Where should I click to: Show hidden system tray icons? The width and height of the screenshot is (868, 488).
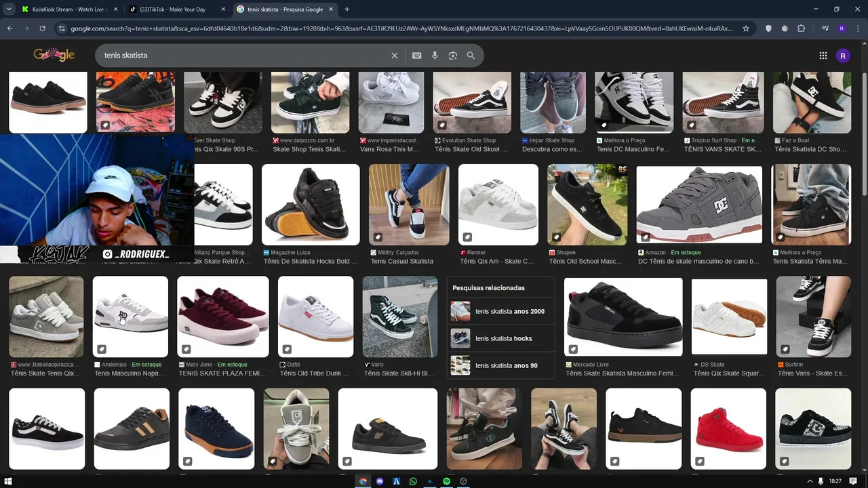810,481
